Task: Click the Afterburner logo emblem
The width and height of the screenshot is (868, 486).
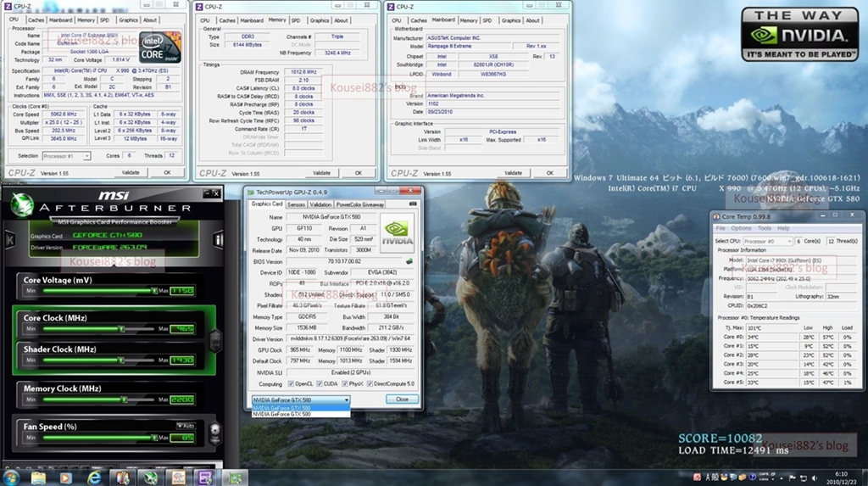Action: (22, 205)
